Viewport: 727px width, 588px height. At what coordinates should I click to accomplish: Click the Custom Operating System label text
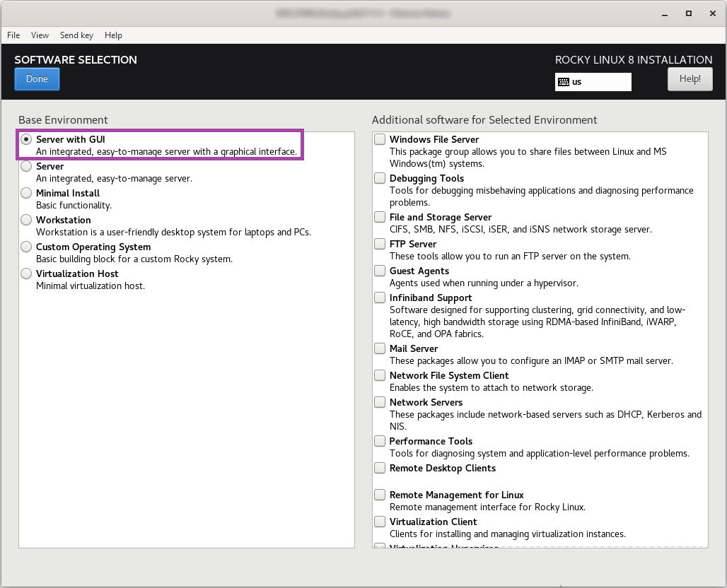(x=93, y=247)
